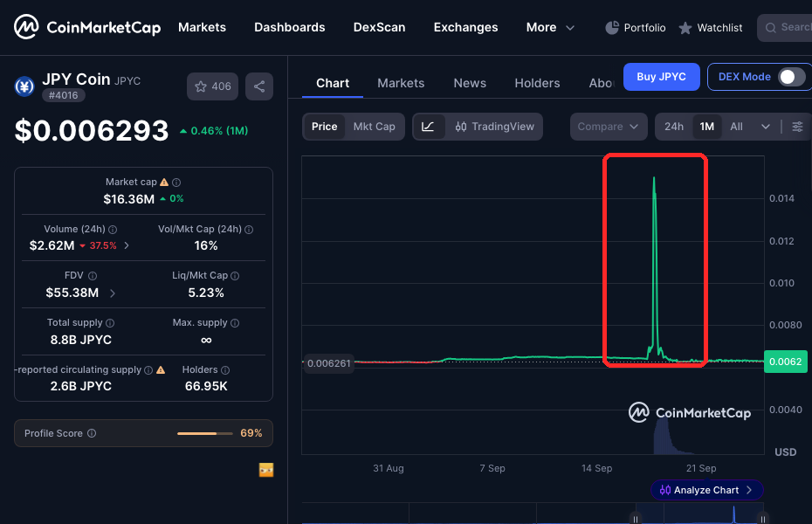
Task: Open the Markets menu
Action: [202, 27]
